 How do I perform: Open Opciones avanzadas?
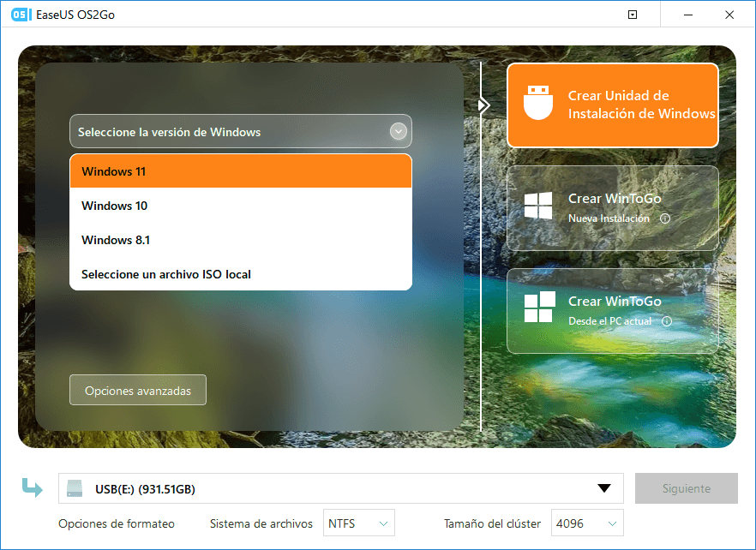[x=138, y=390]
